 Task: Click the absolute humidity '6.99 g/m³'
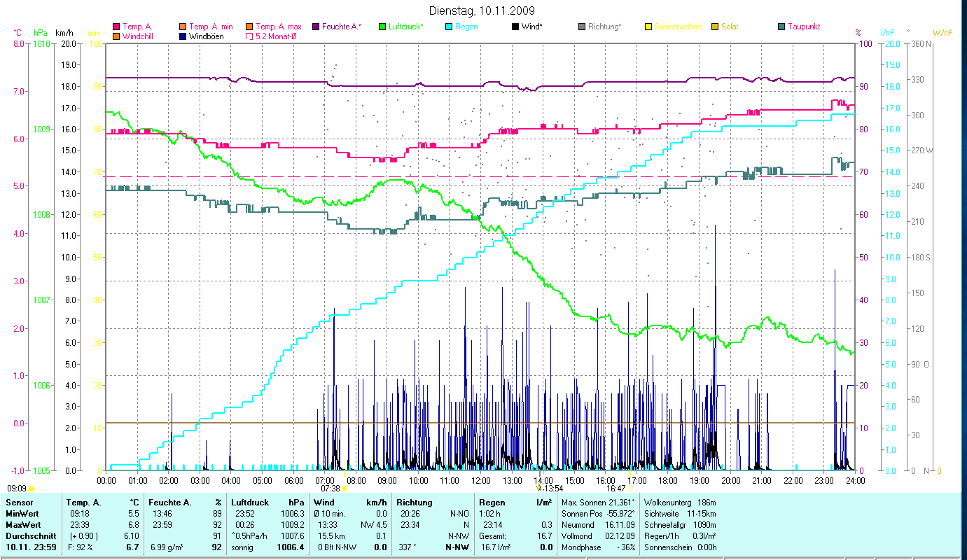coord(167,547)
